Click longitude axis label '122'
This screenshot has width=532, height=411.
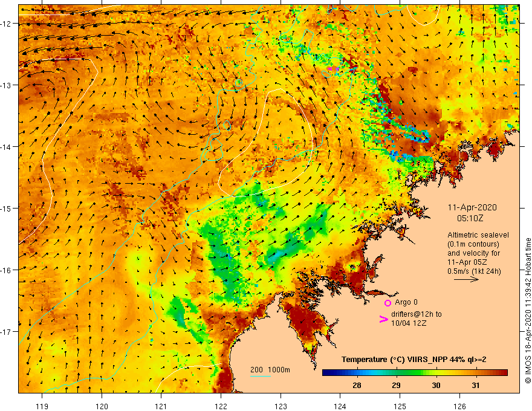point(221,406)
